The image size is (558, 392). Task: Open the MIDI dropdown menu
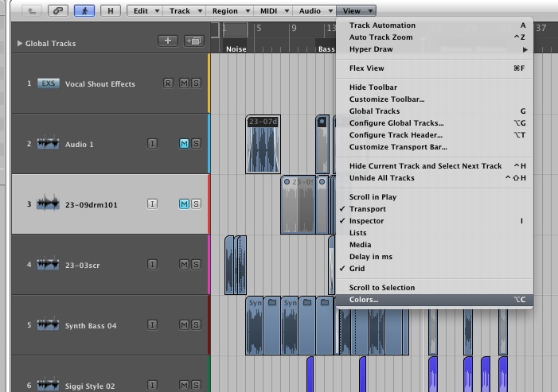pos(273,10)
